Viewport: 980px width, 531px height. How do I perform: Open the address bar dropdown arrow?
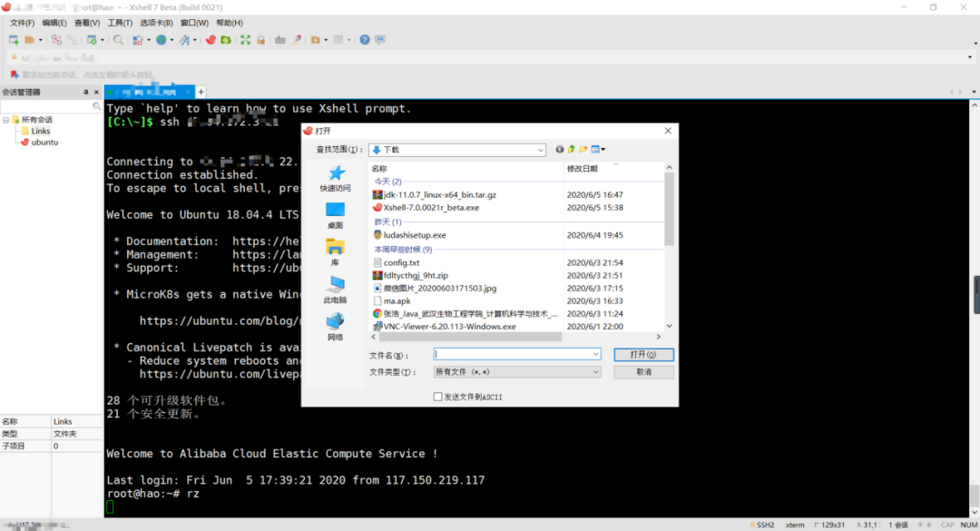tap(970, 57)
